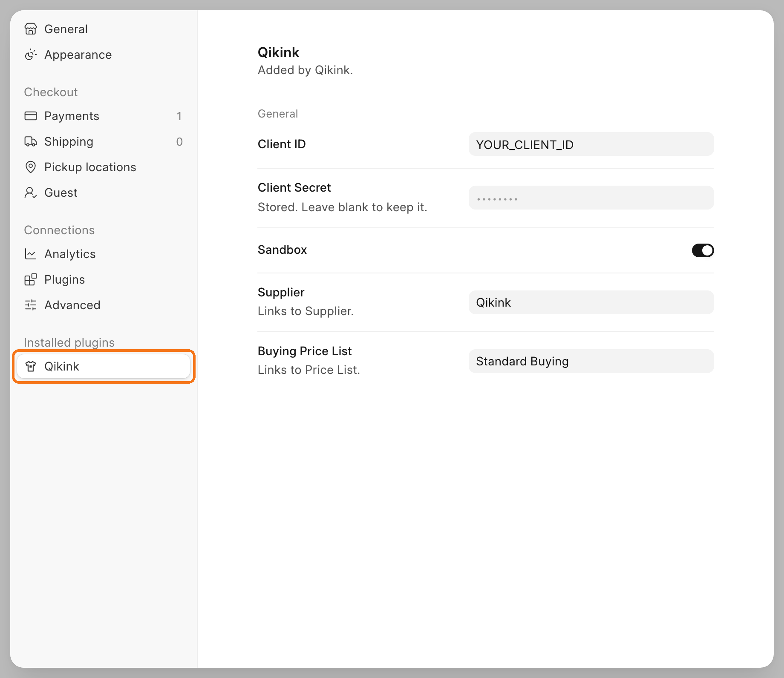This screenshot has width=784, height=678.
Task: Click 'Added by Qikink.' subtitle text
Action: tap(305, 70)
